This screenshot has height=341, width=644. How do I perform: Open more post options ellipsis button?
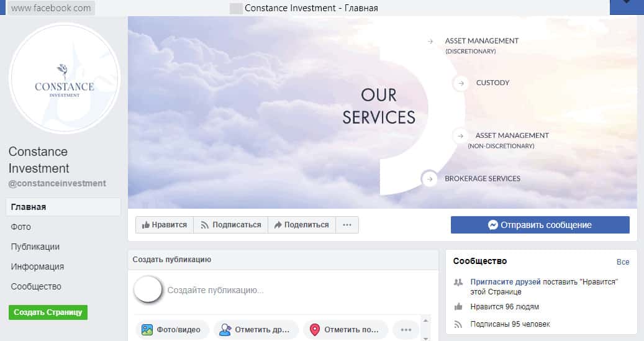click(406, 329)
